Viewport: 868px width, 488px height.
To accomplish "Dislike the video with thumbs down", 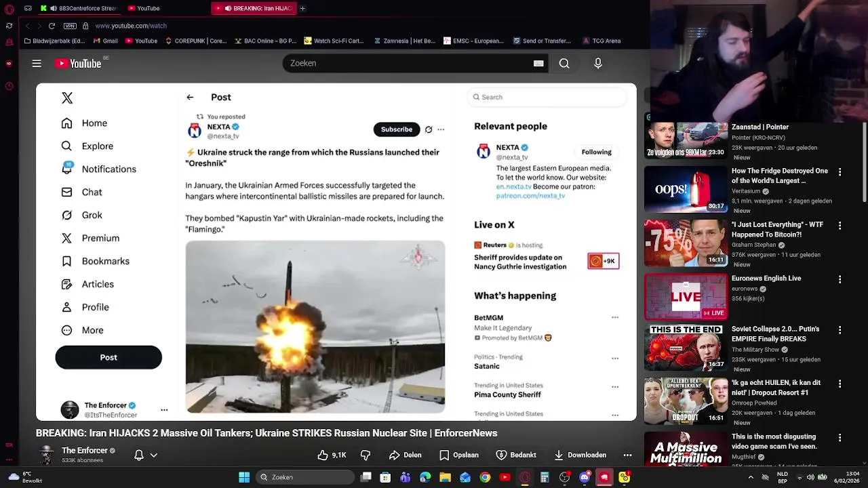I will pos(366,455).
